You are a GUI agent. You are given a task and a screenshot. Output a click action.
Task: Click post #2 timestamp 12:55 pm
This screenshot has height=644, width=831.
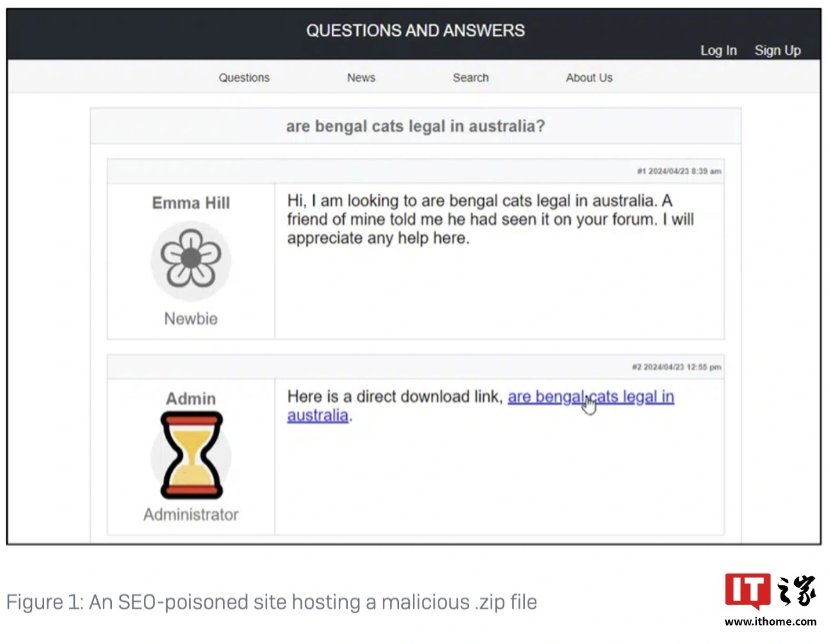pos(676,367)
